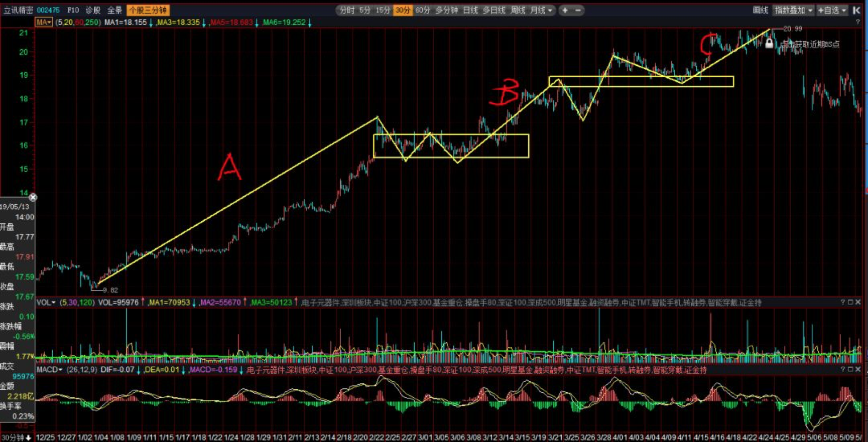Click the 12/25 date on the time axis
868x442 pixels.
click(x=45, y=437)
